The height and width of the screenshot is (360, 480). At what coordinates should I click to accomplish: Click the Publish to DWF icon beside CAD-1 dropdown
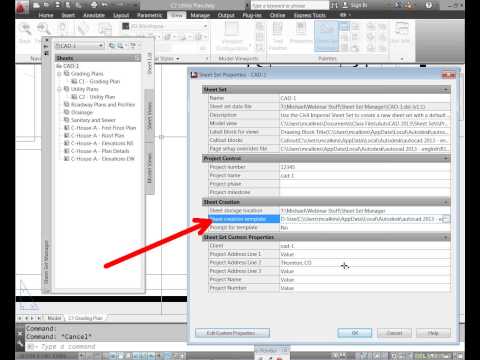click(x=112, y=45)
